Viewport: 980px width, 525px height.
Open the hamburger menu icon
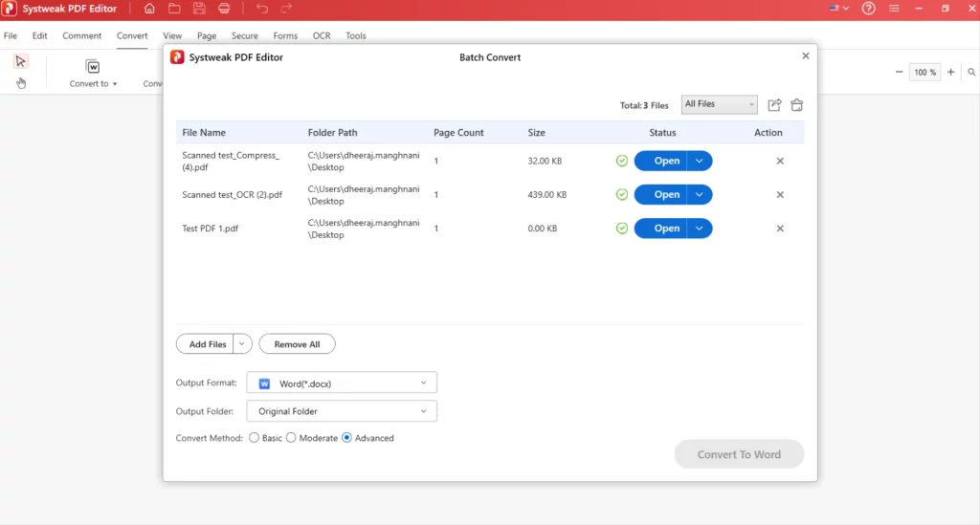point(894,9)
